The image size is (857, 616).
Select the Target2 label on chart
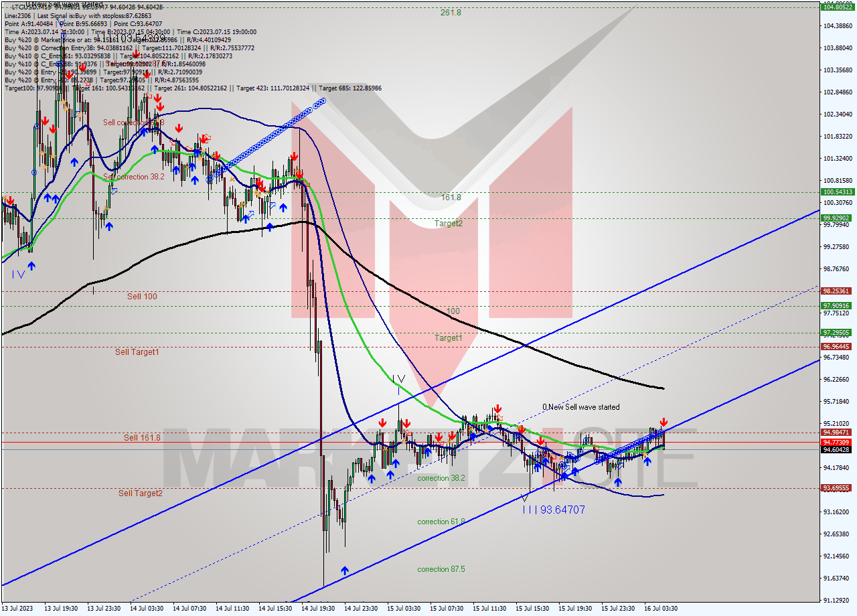449,224
